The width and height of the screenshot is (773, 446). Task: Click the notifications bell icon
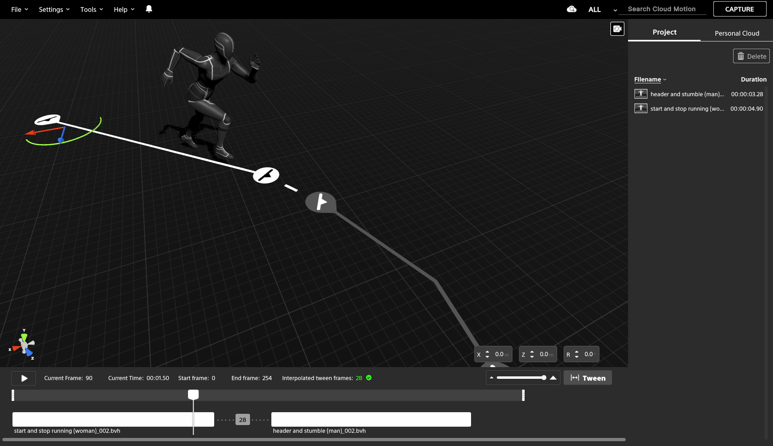click(149, 9)
